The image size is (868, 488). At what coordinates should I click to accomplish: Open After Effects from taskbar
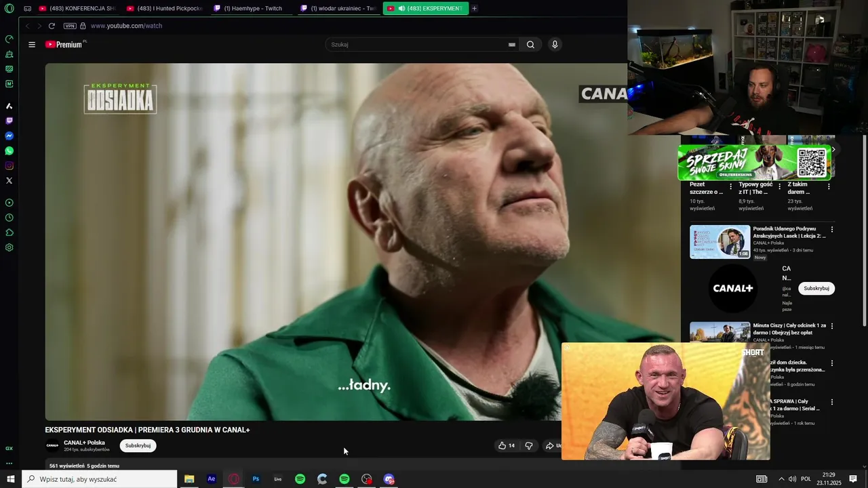(x=212, y=479)
